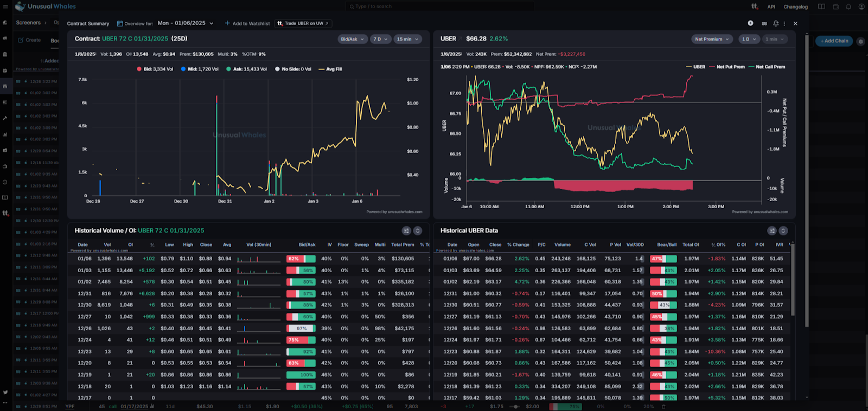Click the calendar icon beside Overview for

tap(120, 23)
